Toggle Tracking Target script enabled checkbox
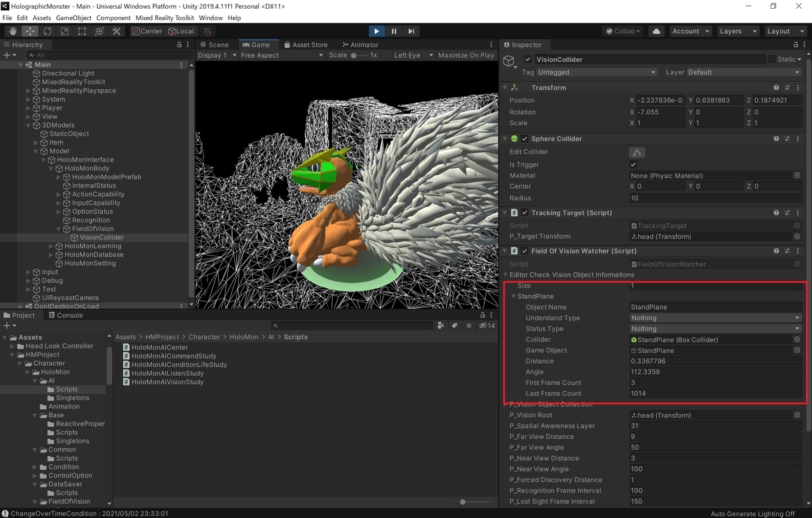The image size is (812, 518). click(x=524, y=213)
